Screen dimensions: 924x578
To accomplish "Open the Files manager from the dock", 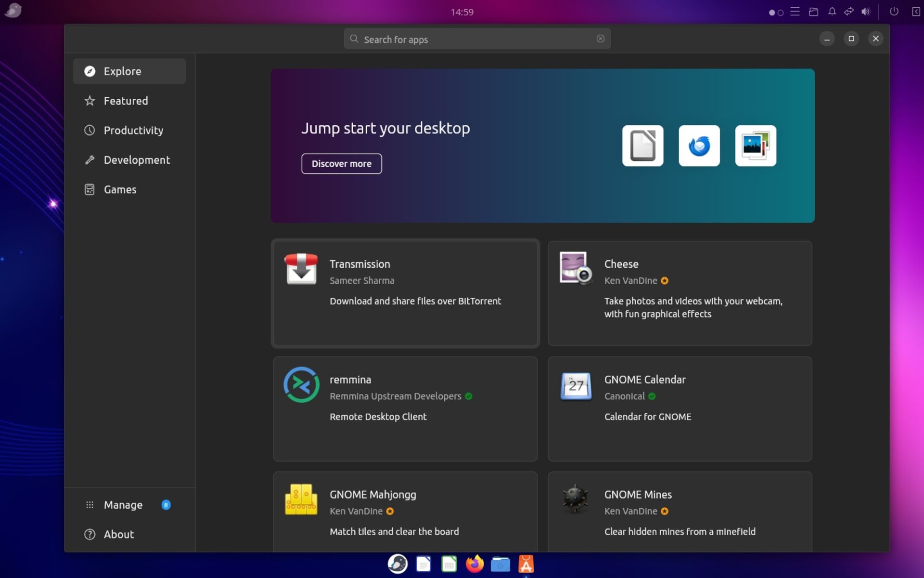I will (x=500, y=564).
